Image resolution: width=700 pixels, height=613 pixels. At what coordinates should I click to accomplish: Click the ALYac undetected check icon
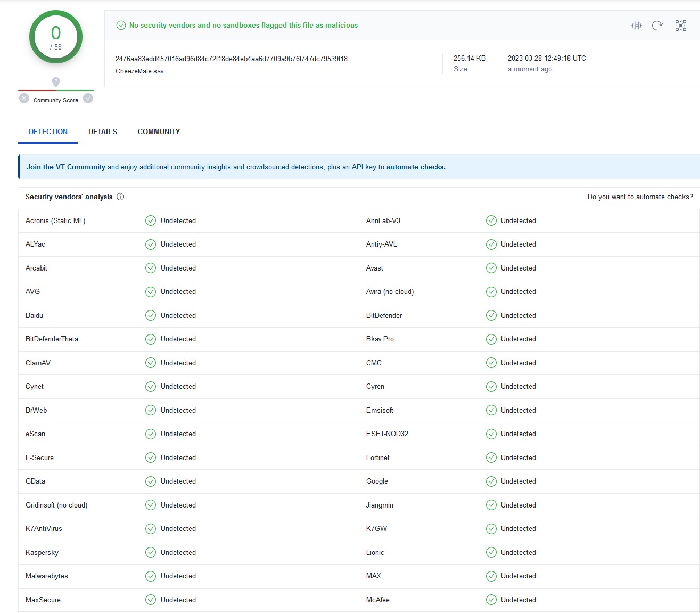[151, 244]
